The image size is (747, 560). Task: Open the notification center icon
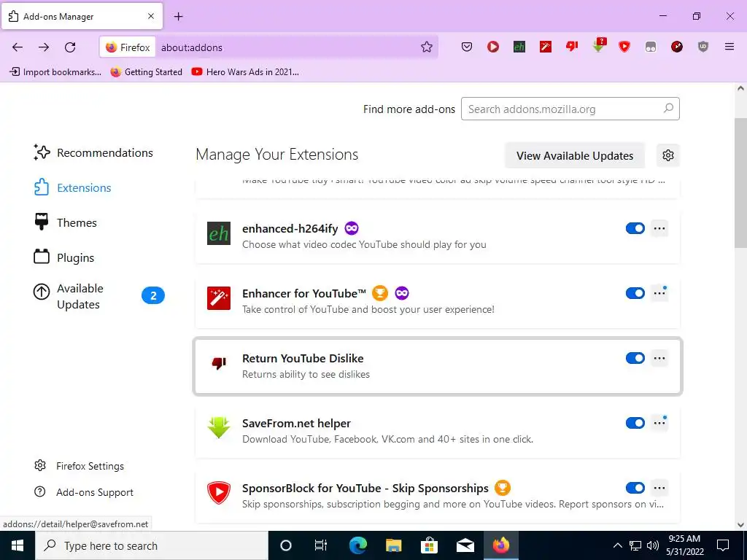723,545
